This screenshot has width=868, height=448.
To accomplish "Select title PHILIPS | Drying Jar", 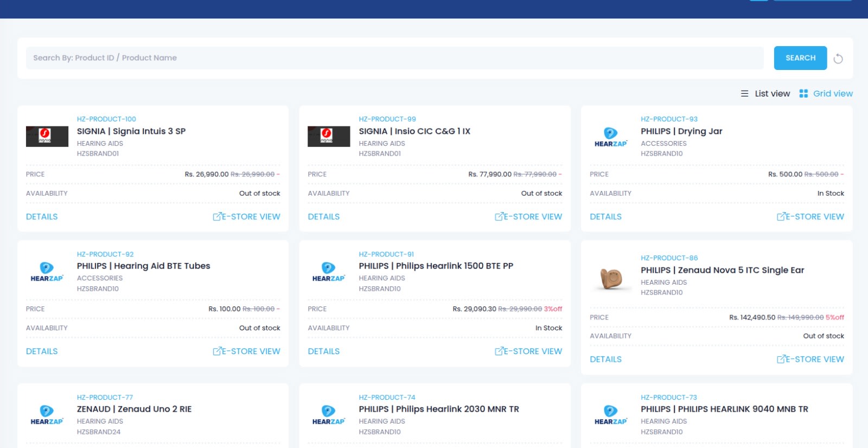I will coord(681,131).
